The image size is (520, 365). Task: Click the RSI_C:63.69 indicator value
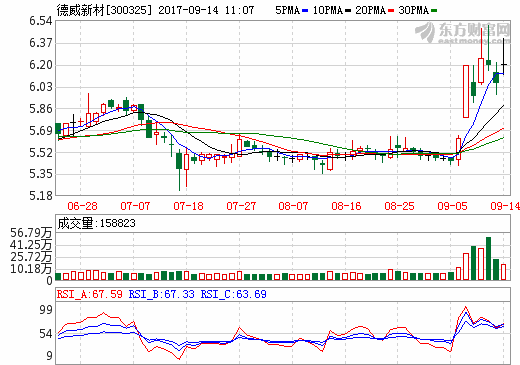click(233, 294)
